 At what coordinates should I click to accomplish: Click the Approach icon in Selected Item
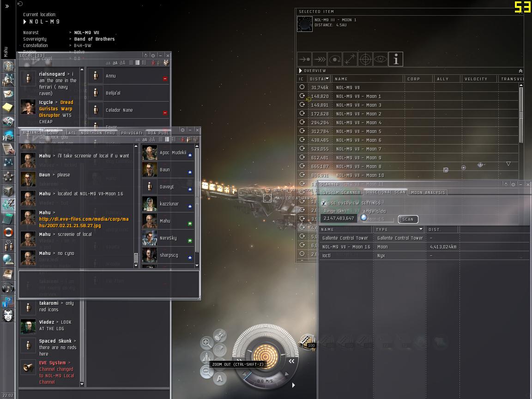(304, 59)
